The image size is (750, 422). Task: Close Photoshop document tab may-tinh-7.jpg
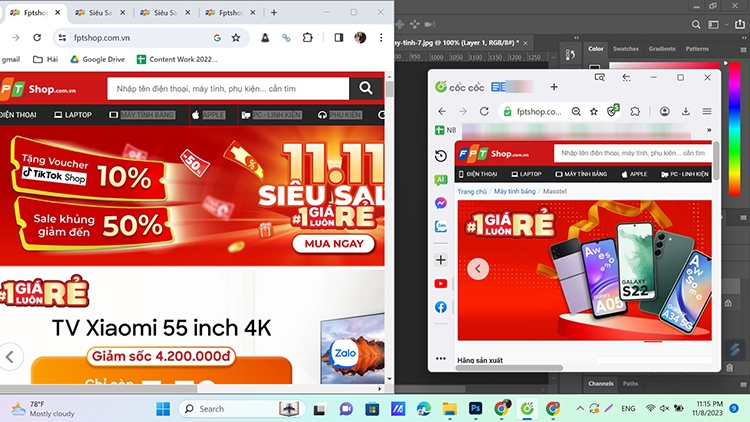pyautogui.click(x=525, y=43)
